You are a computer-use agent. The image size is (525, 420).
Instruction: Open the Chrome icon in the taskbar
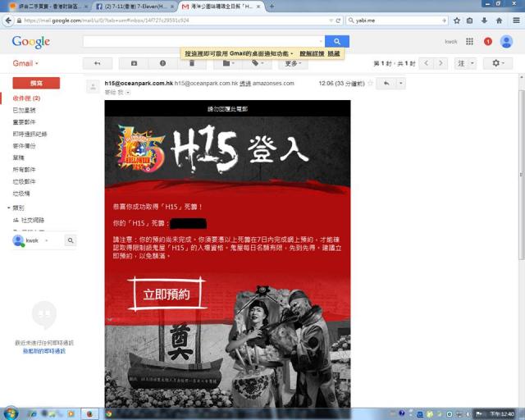point(109,414)
